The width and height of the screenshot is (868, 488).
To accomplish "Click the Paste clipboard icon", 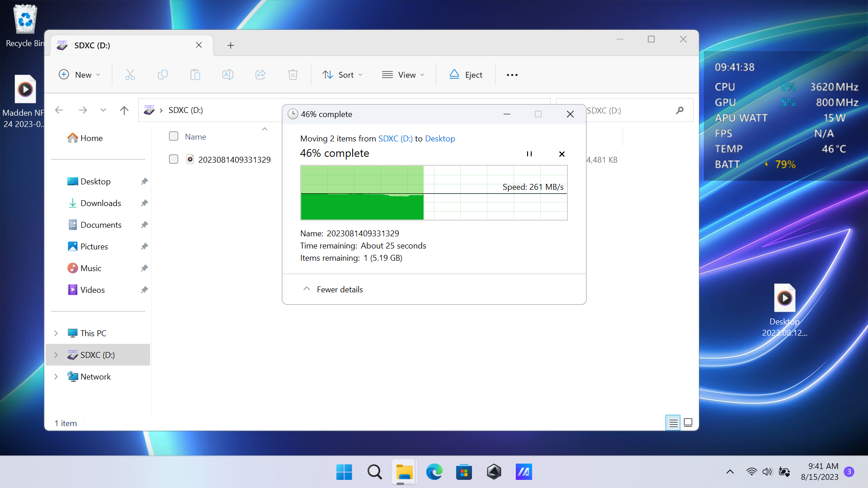I will pos(195,75).
